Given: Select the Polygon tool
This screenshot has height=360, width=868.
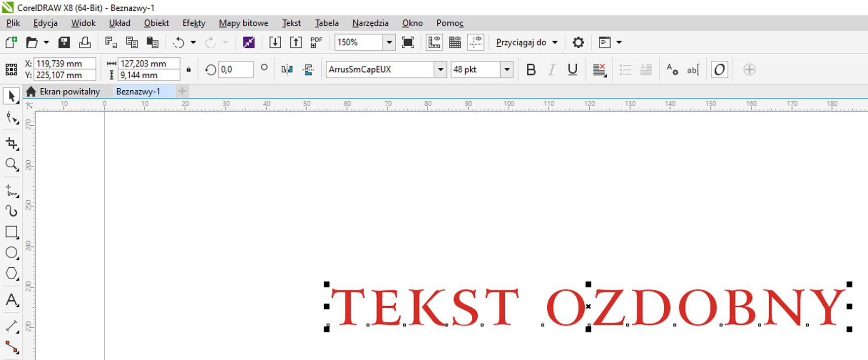Looking at the screenshot, I should tap(12, 274).
